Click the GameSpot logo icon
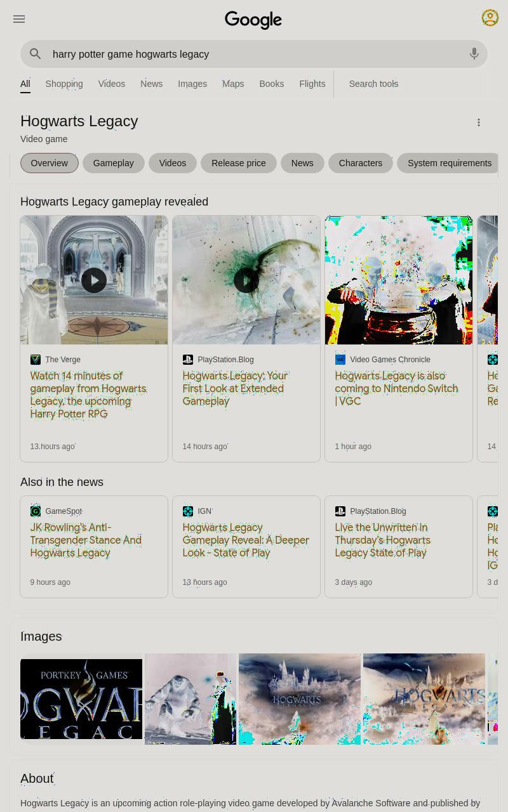The width and height of the screenshot is (508, 812). pos(36,511)
